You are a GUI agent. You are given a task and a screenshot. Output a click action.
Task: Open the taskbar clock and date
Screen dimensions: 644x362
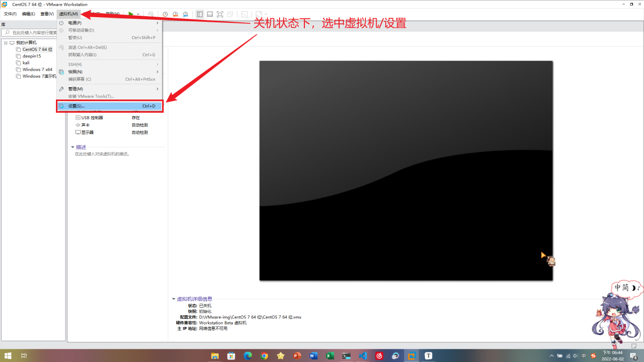point(612,356)
